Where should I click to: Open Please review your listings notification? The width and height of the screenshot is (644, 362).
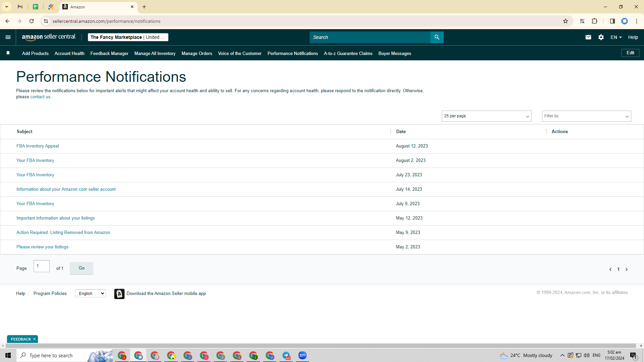[42, 247]
